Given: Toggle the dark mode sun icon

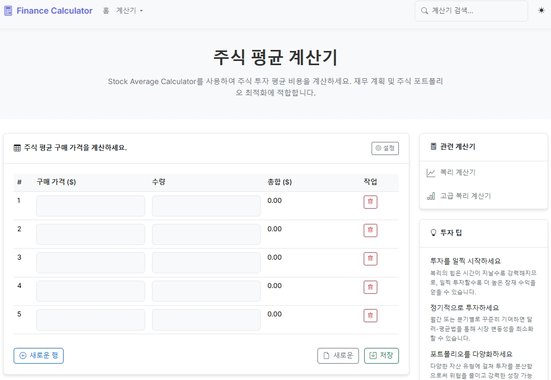Looking at the screenshot, I should (541, 10).
